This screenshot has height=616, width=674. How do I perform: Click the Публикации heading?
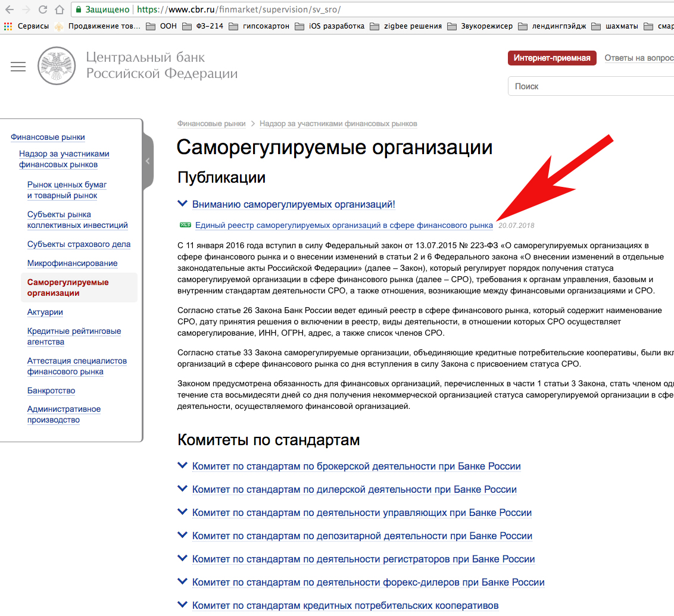click(x=221, y=177)
